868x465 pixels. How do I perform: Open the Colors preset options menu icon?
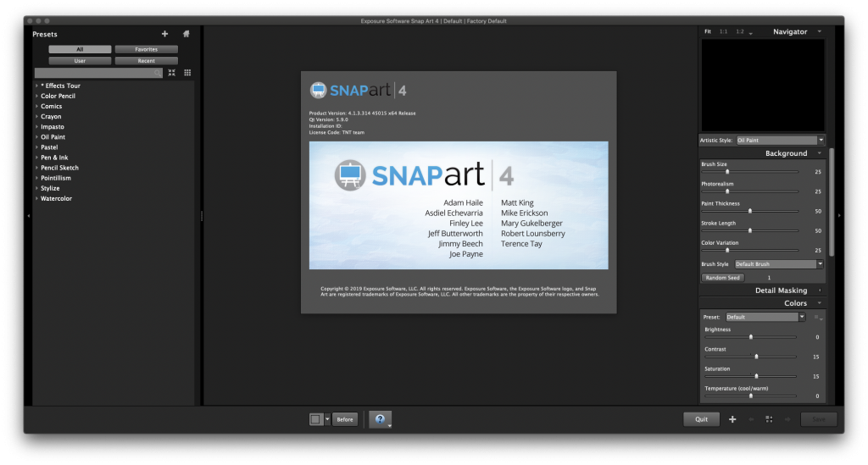click(x=818, y=318)
